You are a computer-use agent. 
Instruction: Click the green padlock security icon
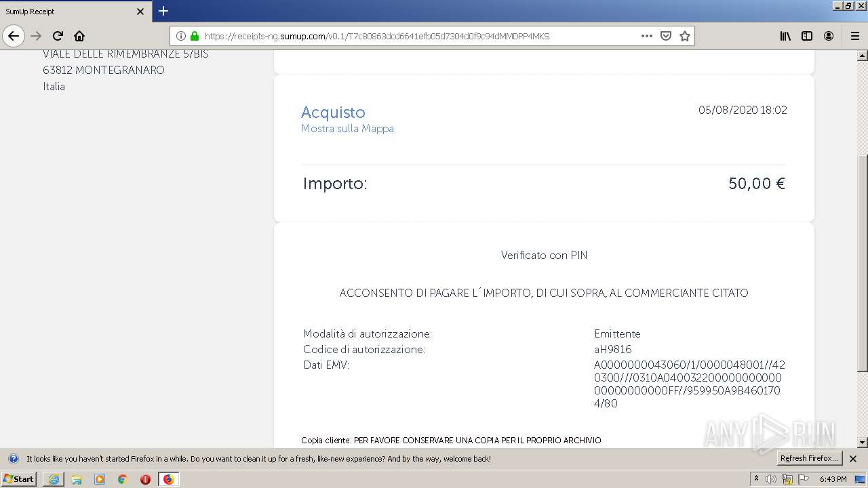tap(195, 36)
